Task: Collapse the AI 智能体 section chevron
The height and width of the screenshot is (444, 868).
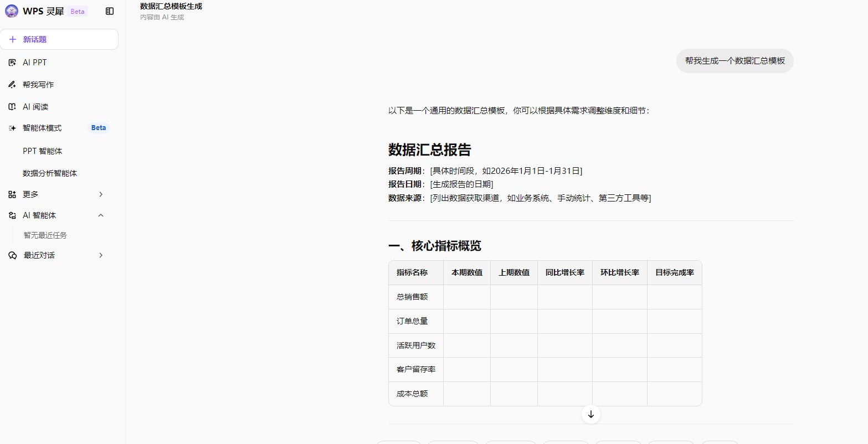Action: (x=101, y=215)
